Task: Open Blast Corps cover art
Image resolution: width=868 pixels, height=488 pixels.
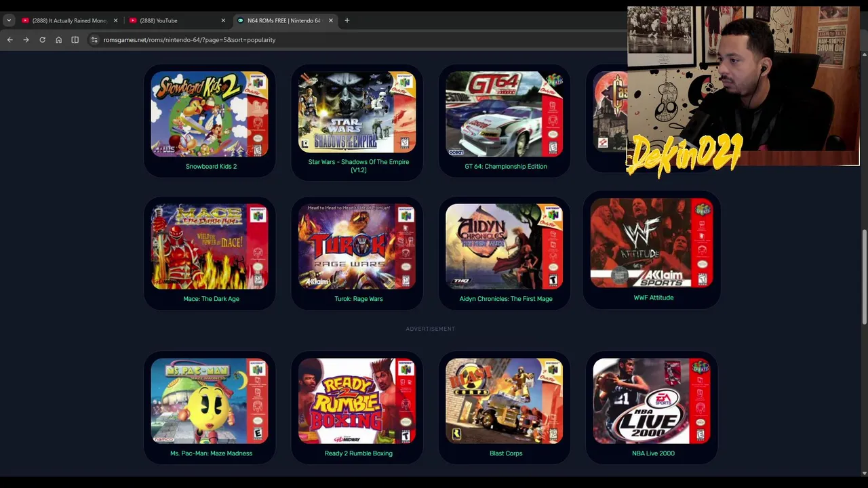Action: tap(505, 401)
